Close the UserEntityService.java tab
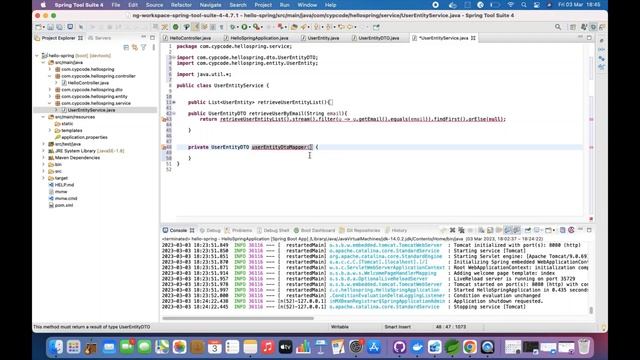Screen dimensions: 640x360 click(x=473, y=38)
